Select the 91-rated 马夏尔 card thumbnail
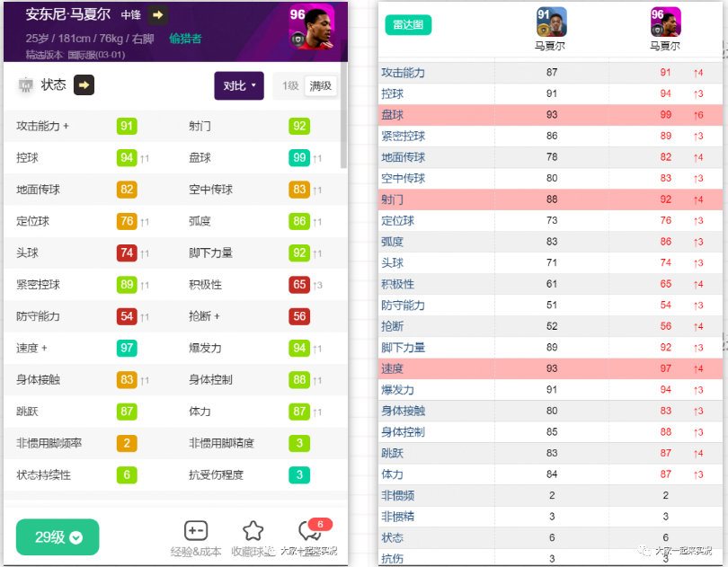The height and width of the screenshot is (567, 728). (552, 22)
